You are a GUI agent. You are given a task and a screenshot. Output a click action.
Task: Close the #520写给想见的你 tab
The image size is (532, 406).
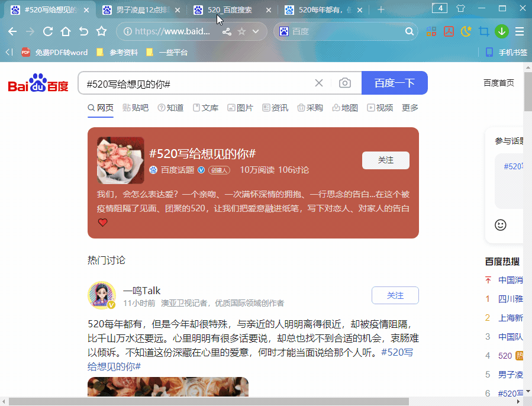click(86, 10)
